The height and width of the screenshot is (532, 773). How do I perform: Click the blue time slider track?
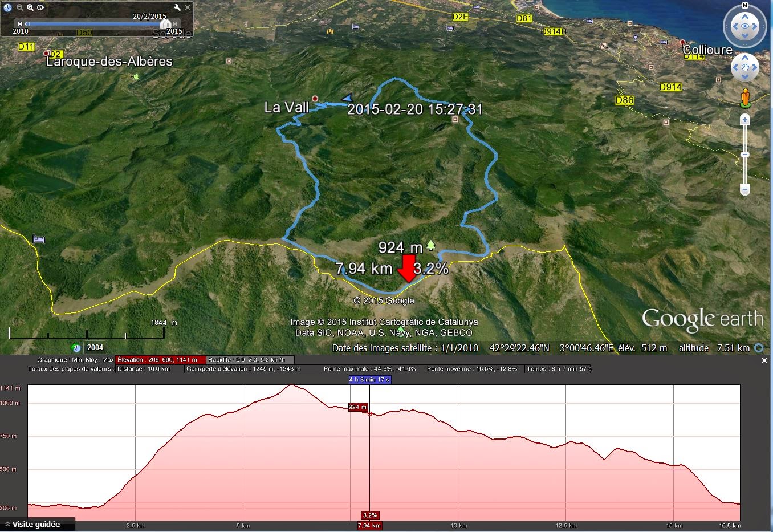pyautogui.click(x=94, y=24)
